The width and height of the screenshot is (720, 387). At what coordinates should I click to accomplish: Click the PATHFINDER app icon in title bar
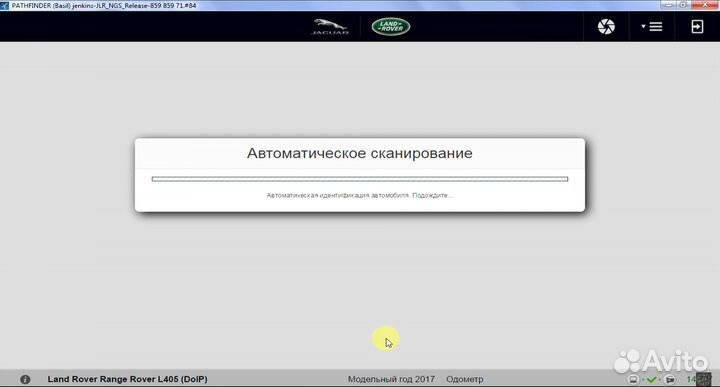tap(5, 6)
